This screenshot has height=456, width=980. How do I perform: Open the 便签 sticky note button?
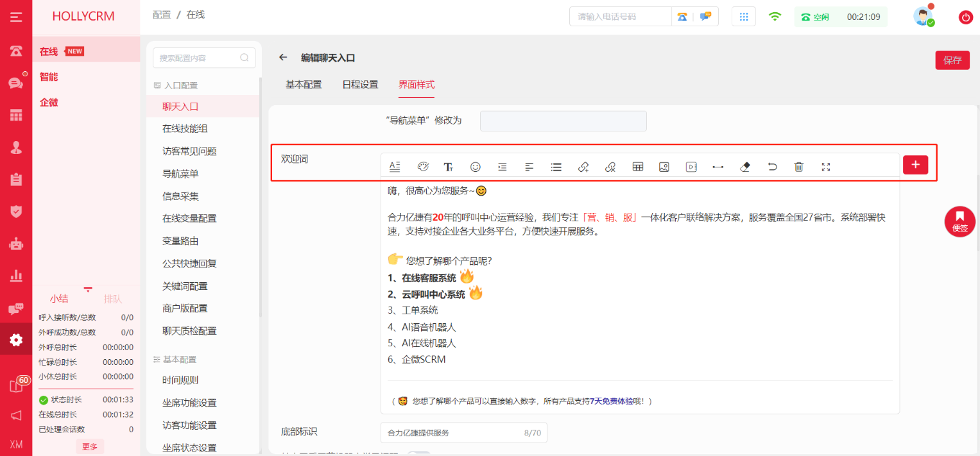click(x=959, y=221)
